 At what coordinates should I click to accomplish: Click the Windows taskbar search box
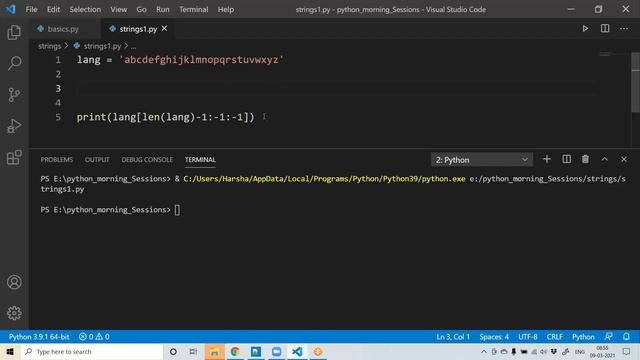[x=91, y=351]
